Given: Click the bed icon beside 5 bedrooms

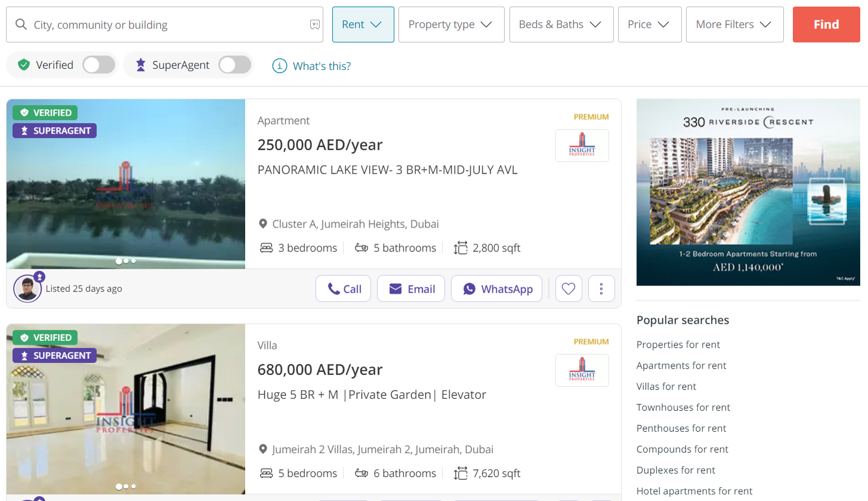Looking at the screenshot, I should (266, 473).
